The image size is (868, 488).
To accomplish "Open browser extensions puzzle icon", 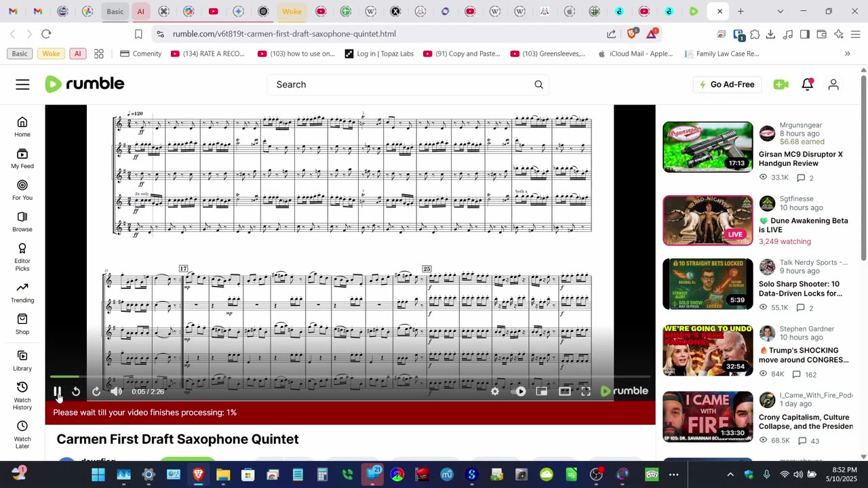I will point(755,34).
